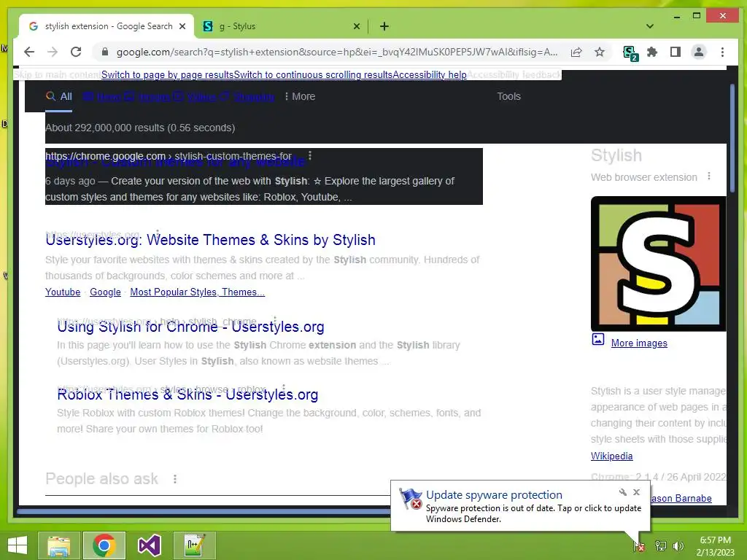Close the spyware protection notification
Image resolution: width=747 pixels, height=560 pixels.
tap(636, 492)
